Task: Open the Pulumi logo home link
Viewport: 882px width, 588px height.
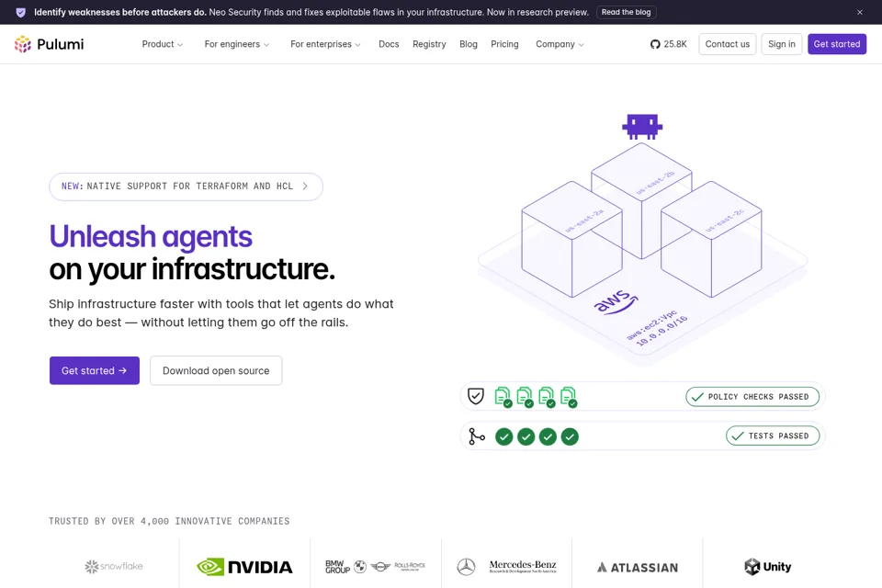Action: click(49, 44)
